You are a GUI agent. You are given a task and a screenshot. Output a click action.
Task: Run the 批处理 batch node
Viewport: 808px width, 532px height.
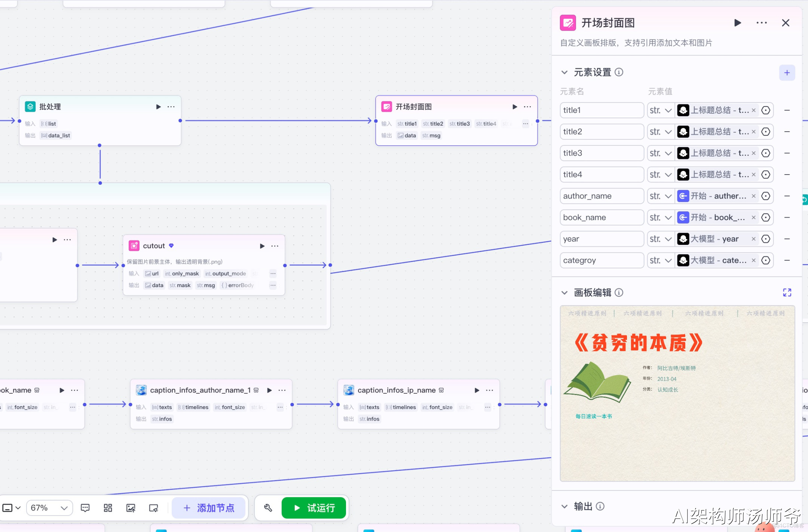(x=158, y=107)
